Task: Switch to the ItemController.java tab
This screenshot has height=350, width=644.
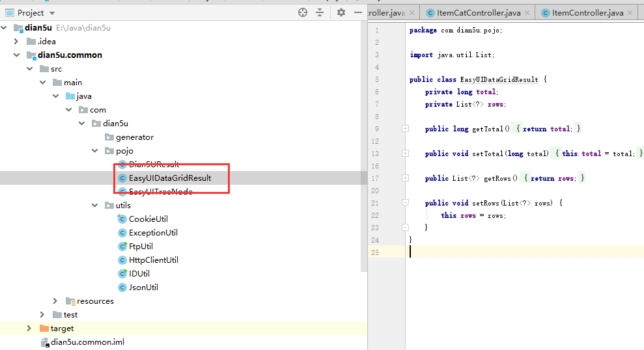Action: [x=587, y=13]
